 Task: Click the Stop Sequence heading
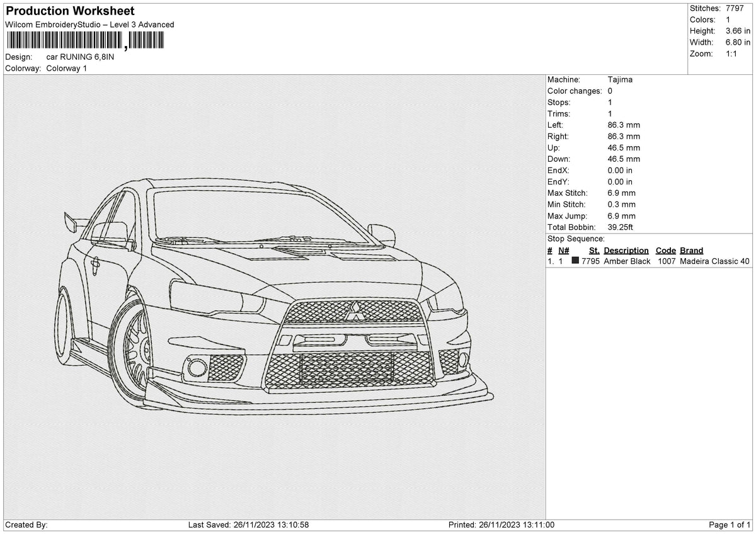tap(576, 239)
